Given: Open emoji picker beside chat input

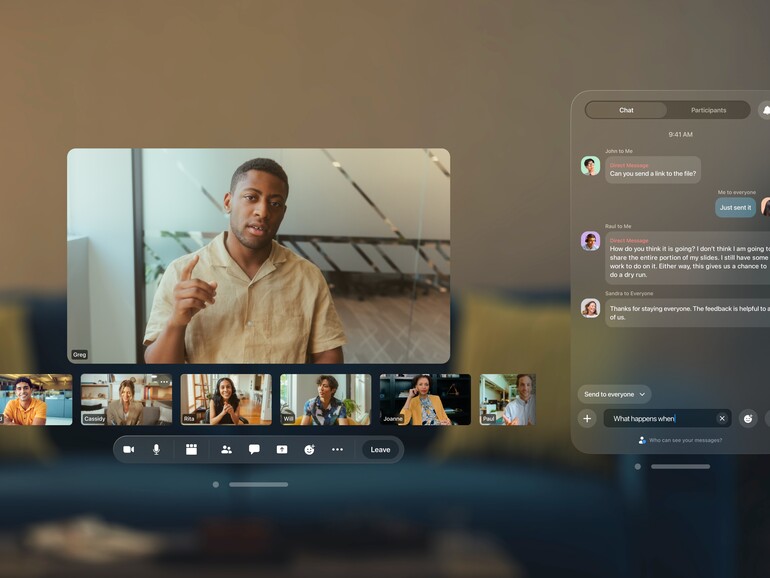Looking at the screenshot, I should 748,419.
